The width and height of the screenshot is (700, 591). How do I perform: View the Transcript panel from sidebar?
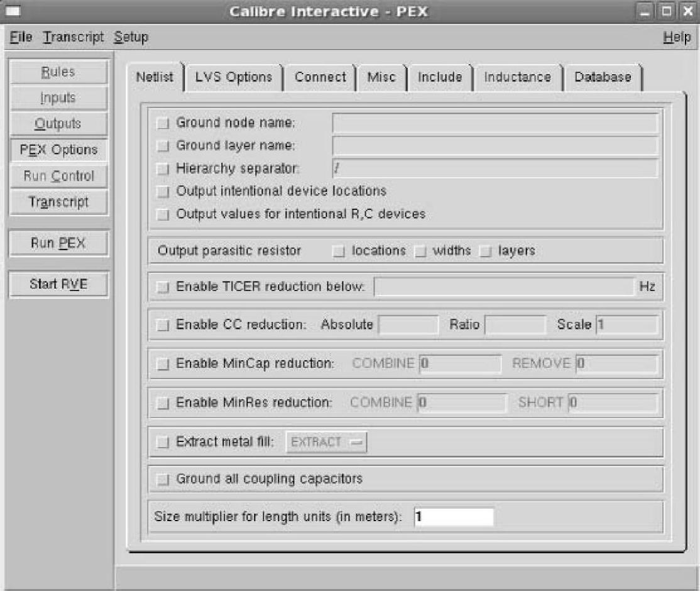58,202
